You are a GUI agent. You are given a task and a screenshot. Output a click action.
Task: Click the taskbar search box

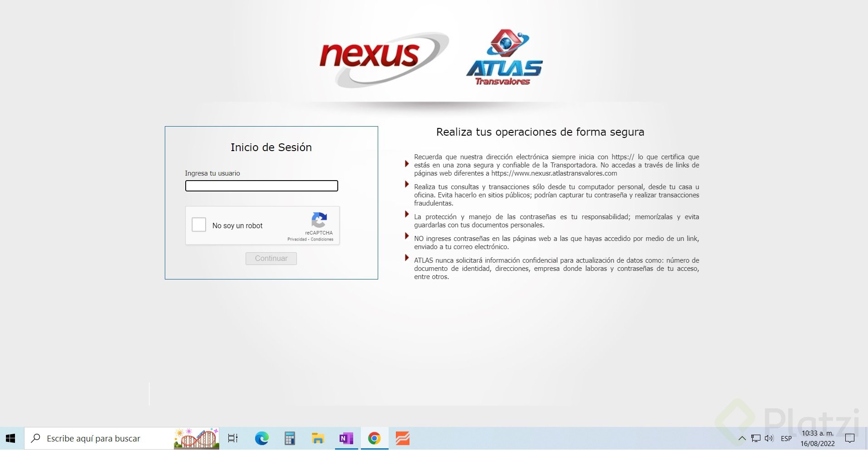[x=122, y=438]
